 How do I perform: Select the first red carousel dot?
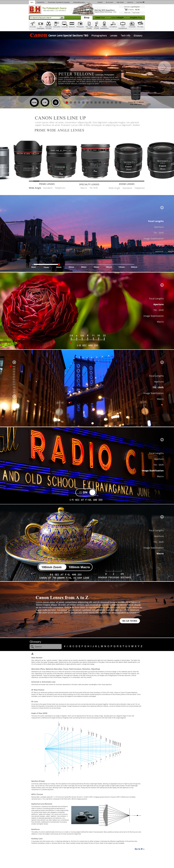pos(67,102)
